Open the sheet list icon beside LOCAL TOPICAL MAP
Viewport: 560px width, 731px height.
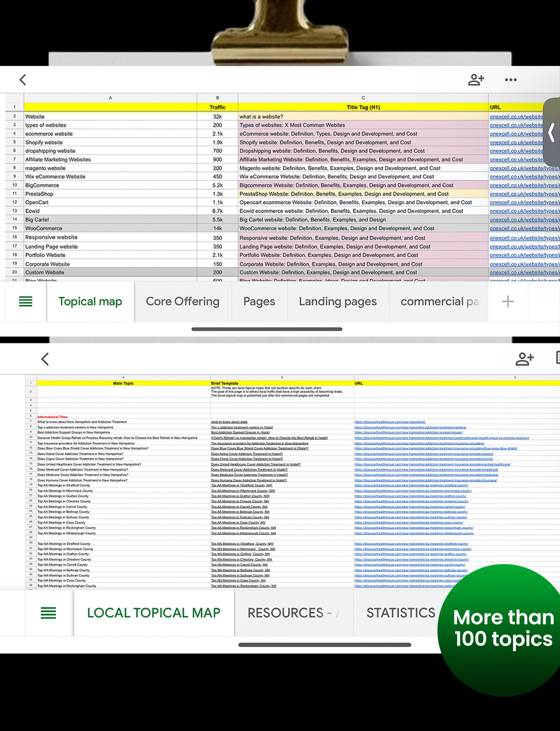(48, 613)
